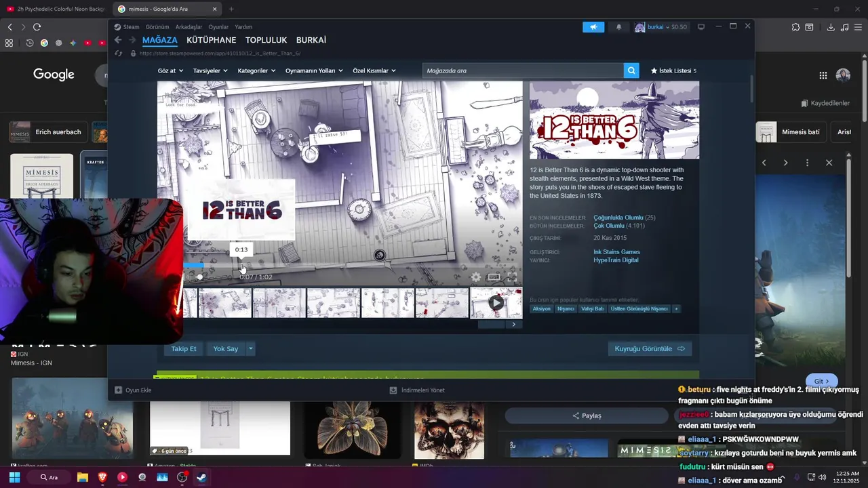868x488 pixels.
Task: Expand the Kategoriler dropdown
Action: [256, 70]
